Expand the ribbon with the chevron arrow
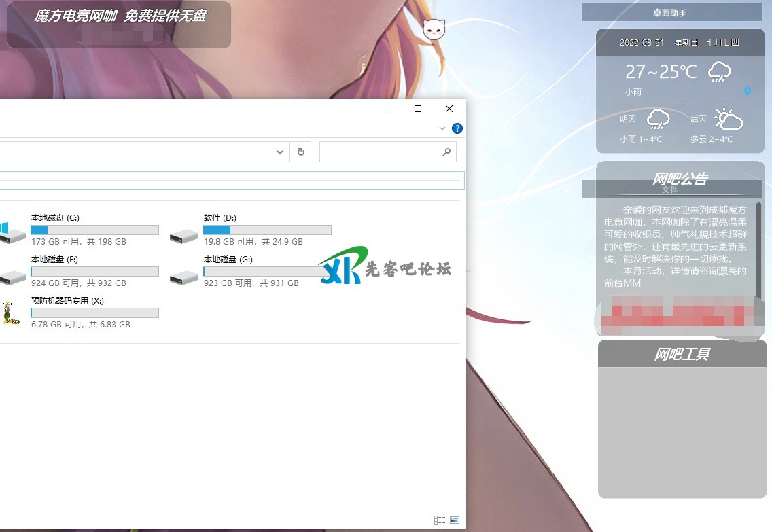This screenshot has height=532, width=772. tap(442, 128)
